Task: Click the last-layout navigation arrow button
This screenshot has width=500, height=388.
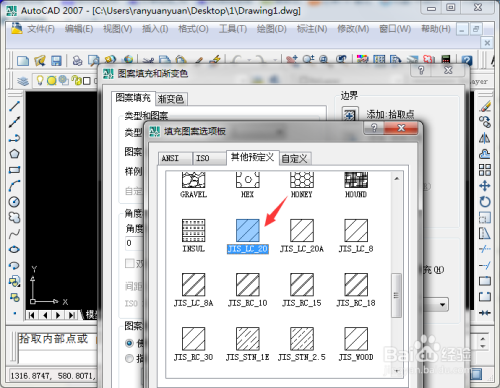Action: point(71,315)
